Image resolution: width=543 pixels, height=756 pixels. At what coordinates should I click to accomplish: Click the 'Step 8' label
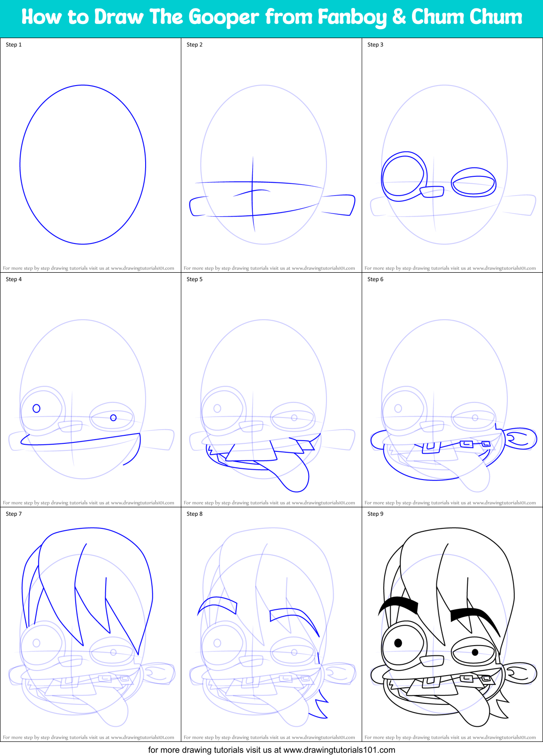coord(194,514)
